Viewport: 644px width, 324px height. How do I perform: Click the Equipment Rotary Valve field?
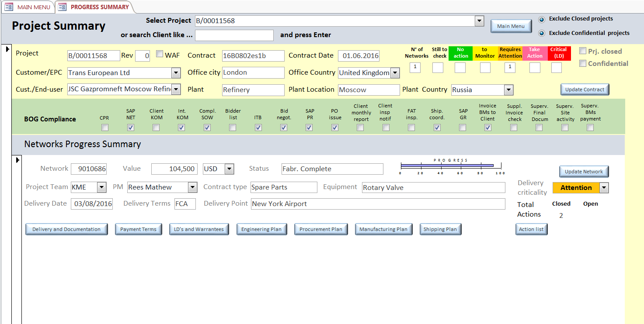(433, 188)
